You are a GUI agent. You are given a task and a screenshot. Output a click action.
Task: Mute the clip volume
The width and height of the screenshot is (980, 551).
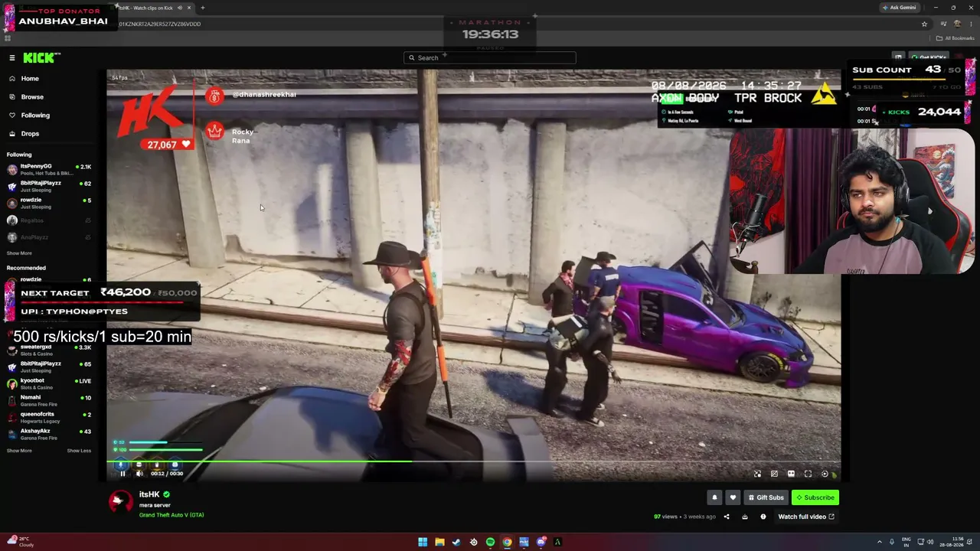(139, 474)
